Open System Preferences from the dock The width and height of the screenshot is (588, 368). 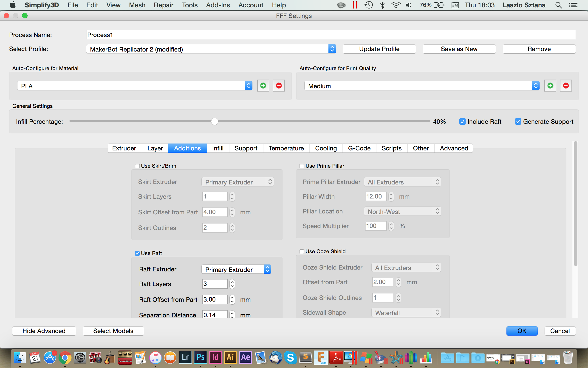coord(80,358)
